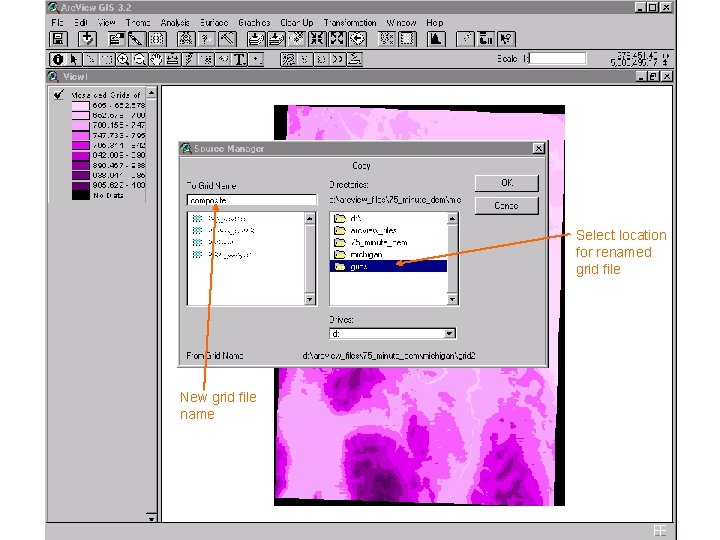Click the directories list scroll-up arrow

coord(452,218)
